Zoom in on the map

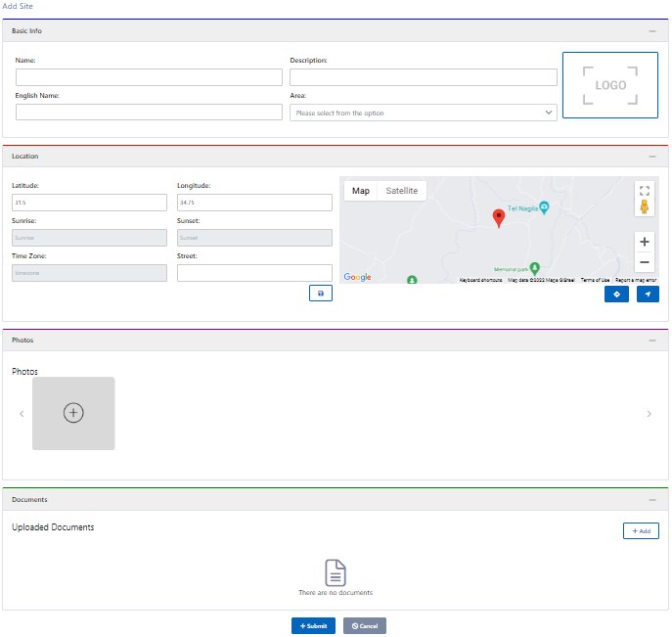tap(644, 242)
